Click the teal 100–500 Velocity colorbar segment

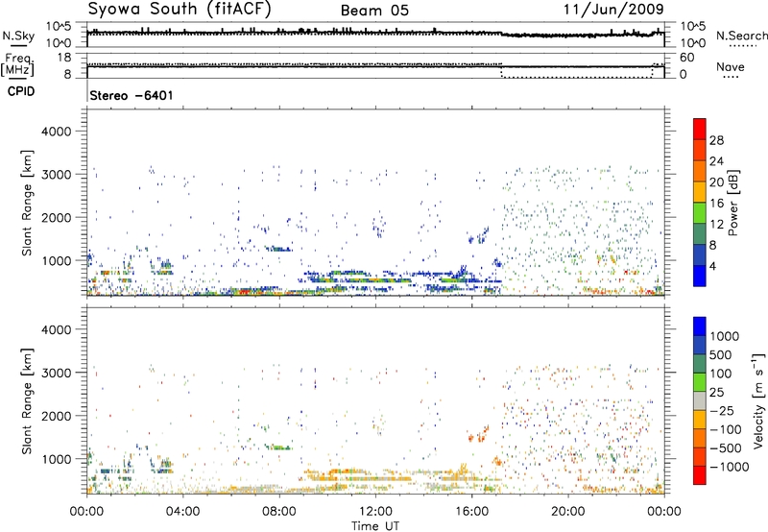700,364
